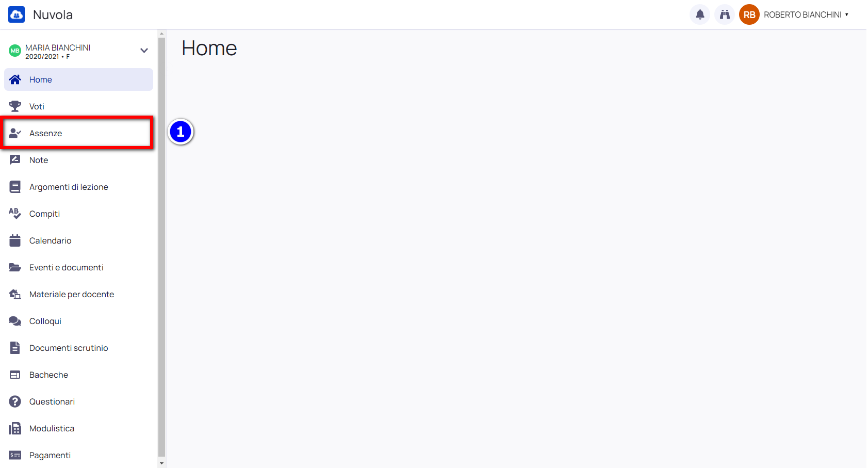Click the Voti trophy icon
The image size is (868, 468).
15,106
